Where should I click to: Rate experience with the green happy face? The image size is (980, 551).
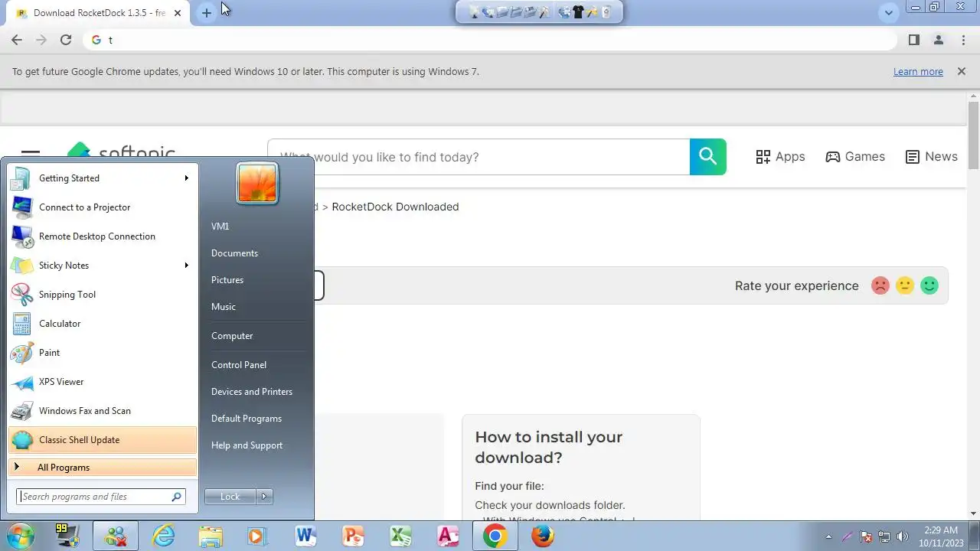point(929,285)
